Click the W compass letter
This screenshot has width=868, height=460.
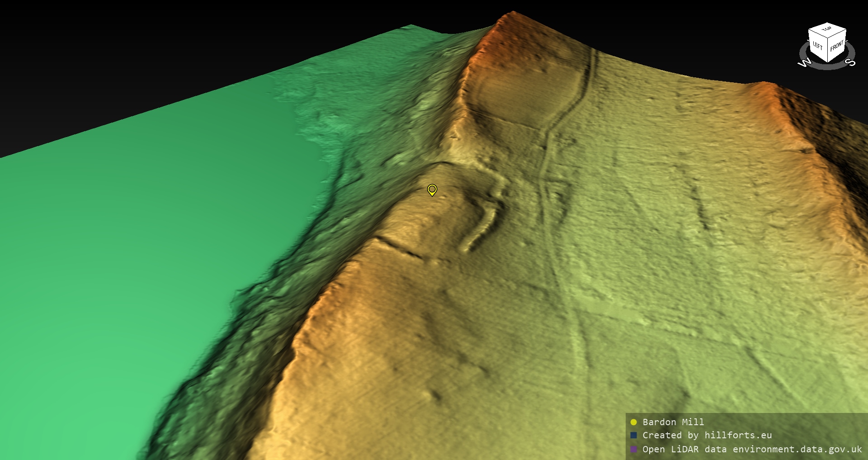(x=805, y=63)
